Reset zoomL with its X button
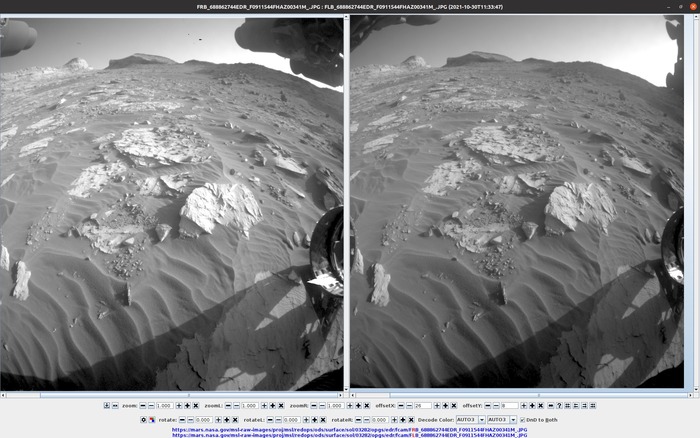Viewport: 700px width, 438px height. pos(281,405)
